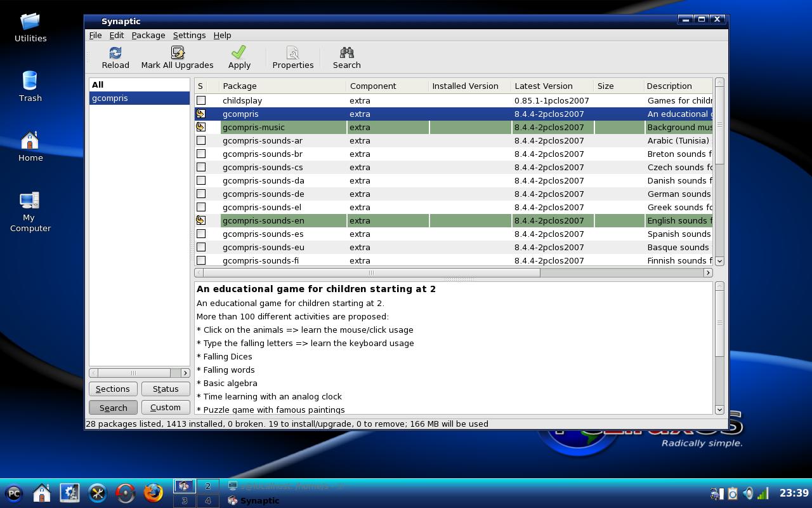
Task: Open My Computer desktop icon
Action: click(x=30, y=201)
